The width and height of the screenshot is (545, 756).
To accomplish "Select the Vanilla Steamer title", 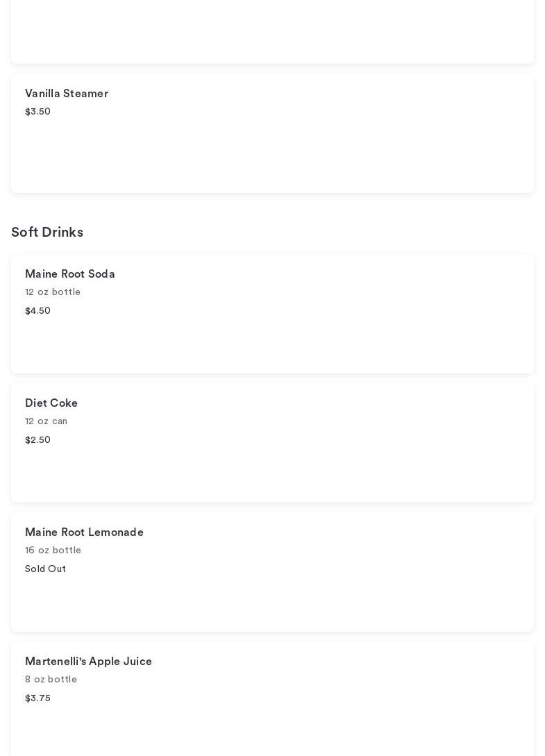I will 67,94.
